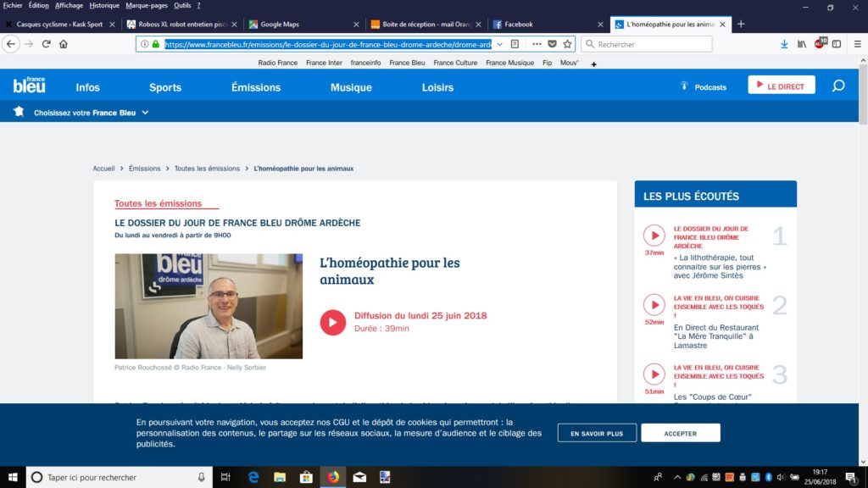
Task: Open the site information (i) icon
Action: click(x=144, y=44)
